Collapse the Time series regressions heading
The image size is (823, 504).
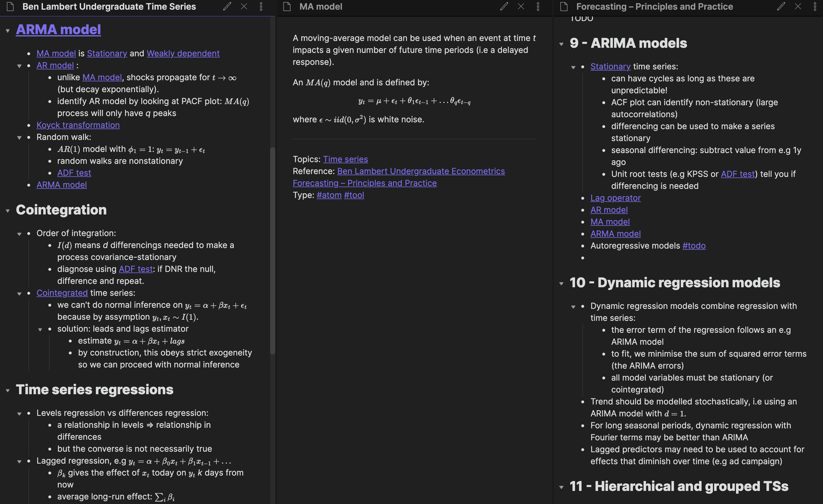[7, 391]
